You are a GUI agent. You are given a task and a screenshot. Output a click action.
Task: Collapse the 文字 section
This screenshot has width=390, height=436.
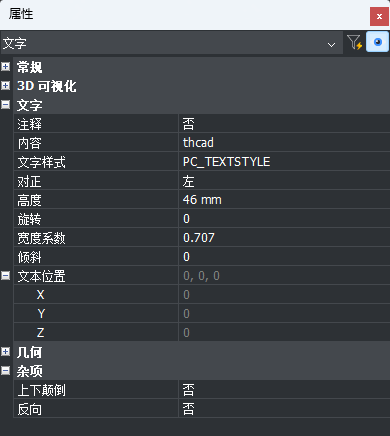point(6,105)
